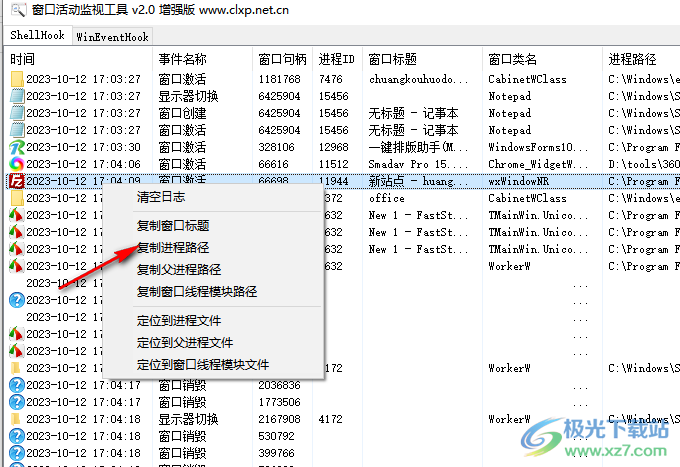Click folder icon on 2167908 row
Viewport: 680px width, 467px height.
coord(16,419)
